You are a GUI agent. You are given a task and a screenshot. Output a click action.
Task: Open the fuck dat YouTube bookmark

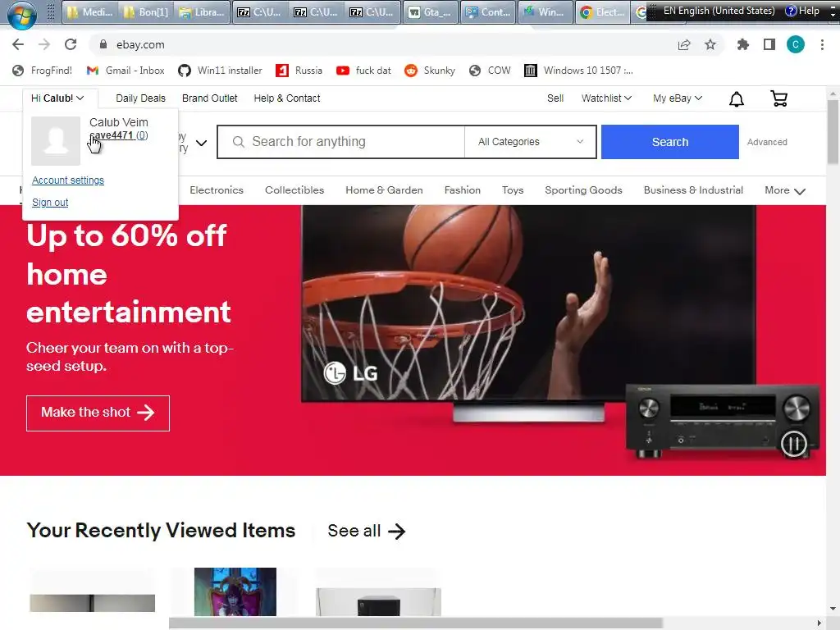[363, 71]
